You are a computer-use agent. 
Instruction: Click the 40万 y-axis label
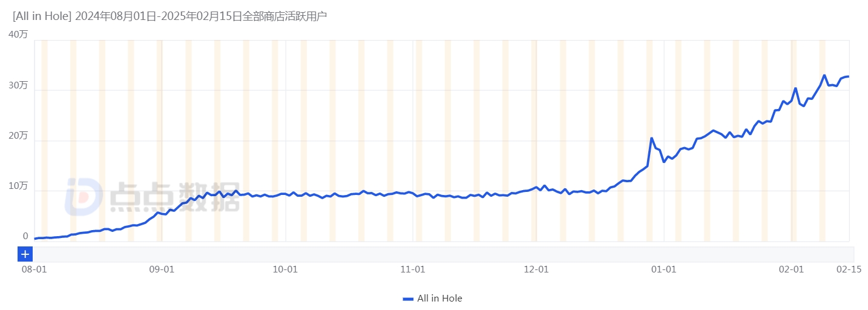[x=18, y=35]
